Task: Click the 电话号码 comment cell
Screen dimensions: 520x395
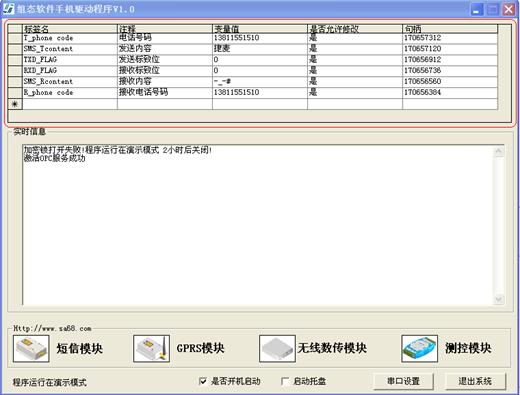Action: pos(165,38)
